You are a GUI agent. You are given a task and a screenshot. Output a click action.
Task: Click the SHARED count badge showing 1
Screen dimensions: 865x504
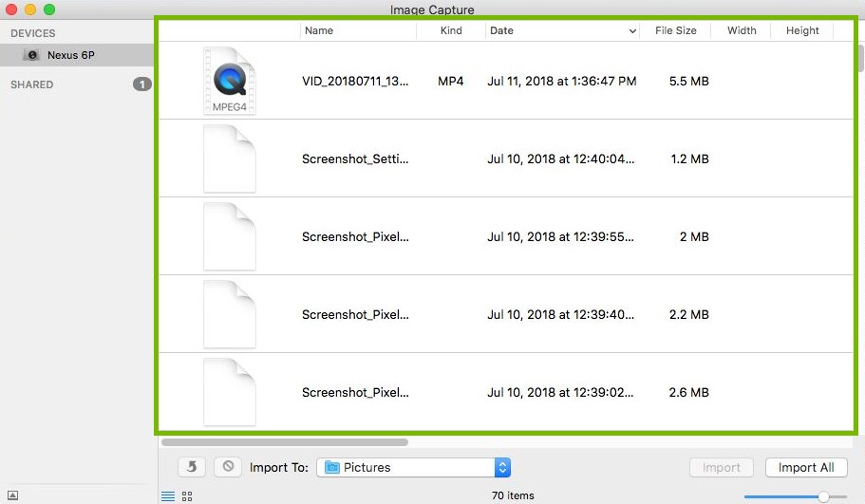[x=141, y=84]
